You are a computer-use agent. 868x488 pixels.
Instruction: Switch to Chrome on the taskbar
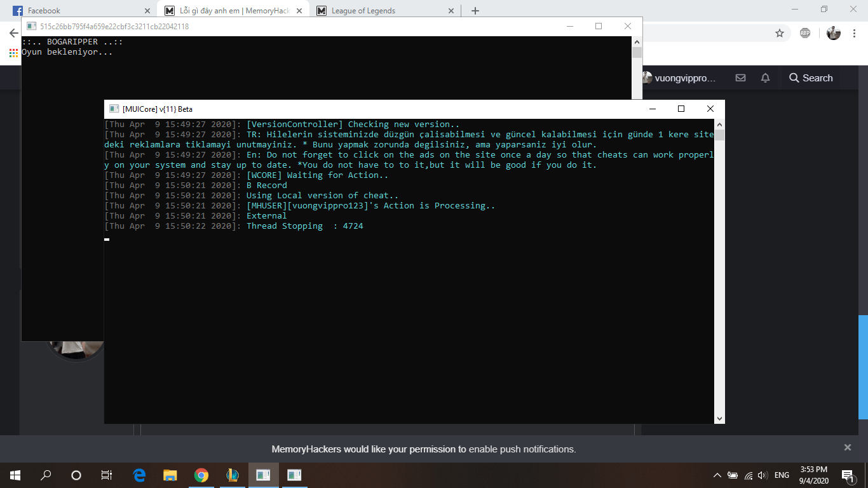(x=201, y=475)
